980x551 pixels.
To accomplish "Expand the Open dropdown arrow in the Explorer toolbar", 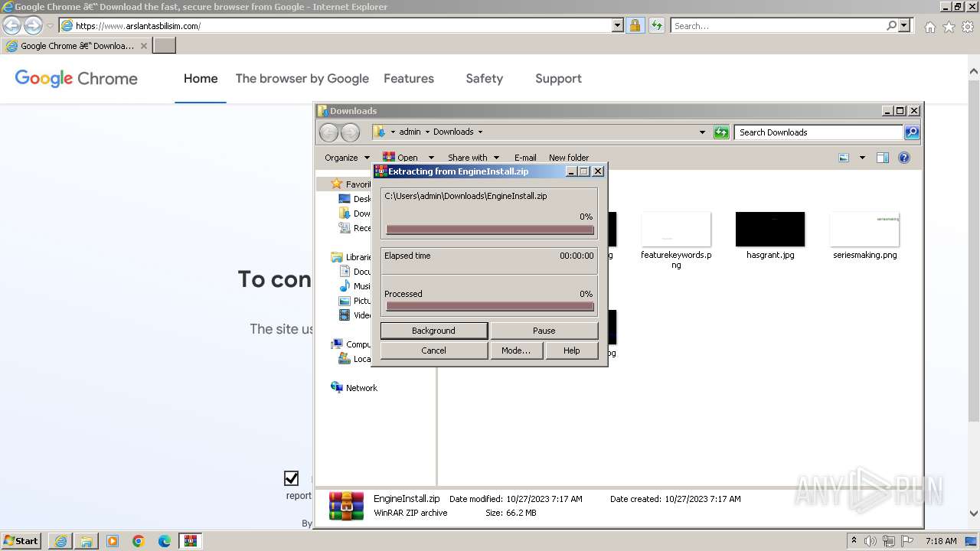I will click(x=431, y=158).
